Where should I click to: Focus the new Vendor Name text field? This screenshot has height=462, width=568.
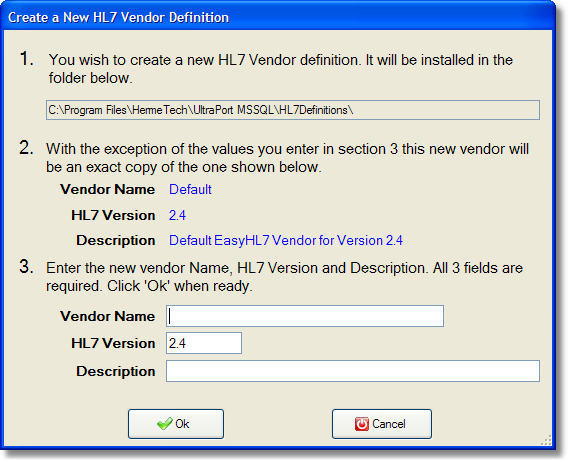[x=305, y=316]
